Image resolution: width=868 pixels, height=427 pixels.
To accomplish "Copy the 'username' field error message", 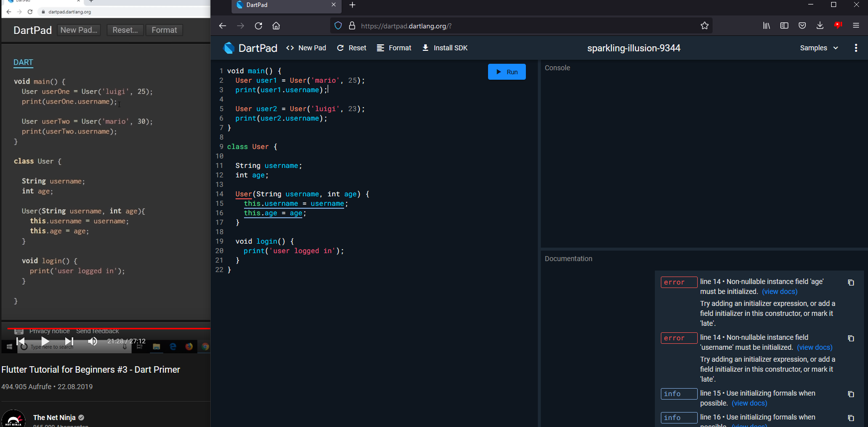I will click(851, 338).
